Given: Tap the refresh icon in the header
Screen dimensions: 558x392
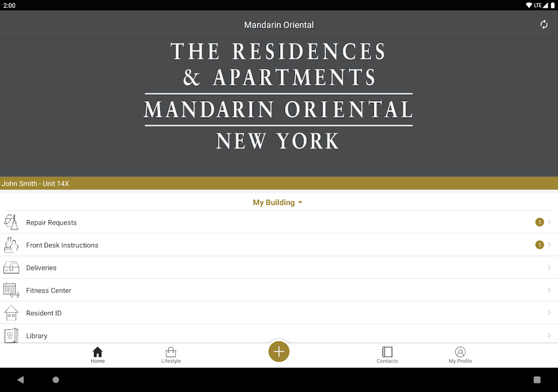Looking at the screenshot, I should click(x=543, y=24).
